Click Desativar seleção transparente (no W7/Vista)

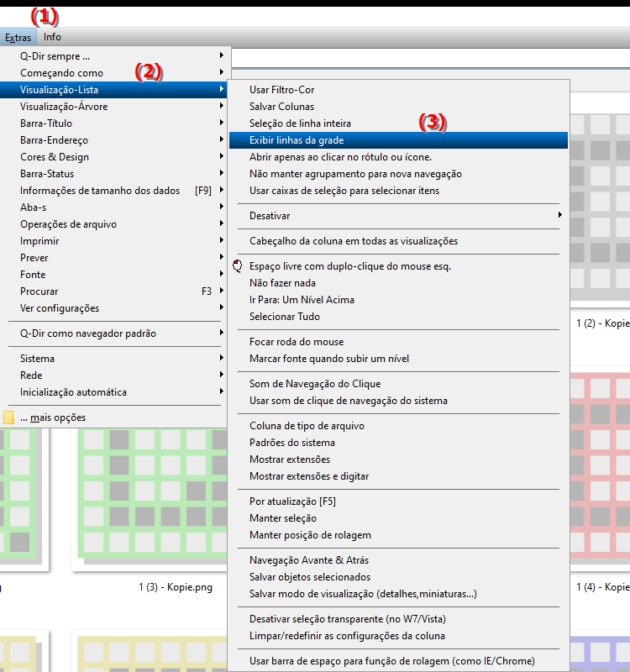coord(398,619)
